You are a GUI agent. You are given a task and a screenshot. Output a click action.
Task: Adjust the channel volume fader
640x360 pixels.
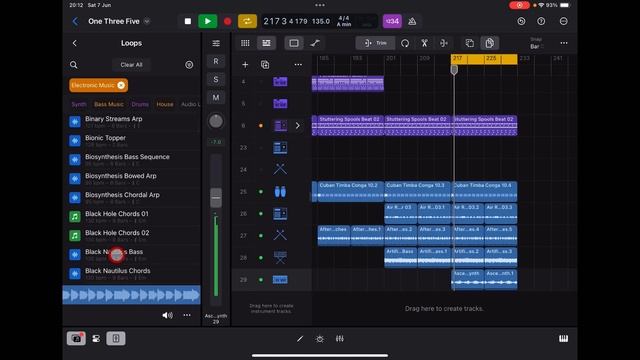click(216, 198)
